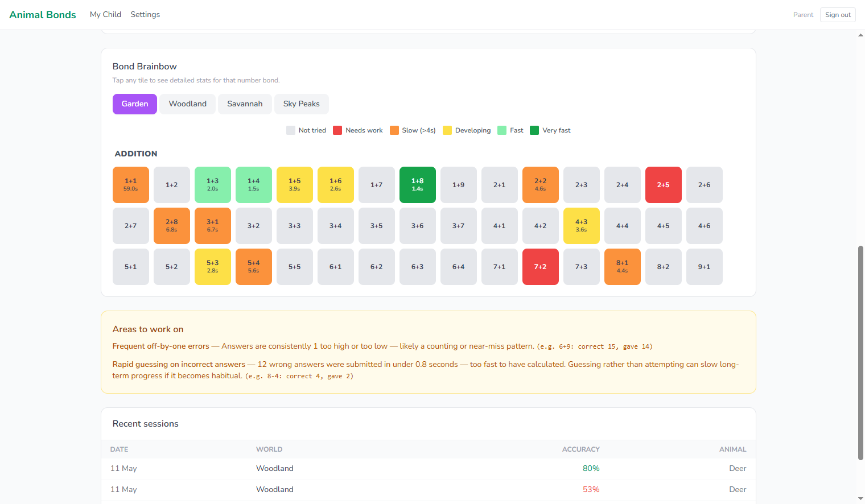Select the yellow 1+5 tile
The height and width of the screenshot is (504, 865).
[x=295, y=185]
